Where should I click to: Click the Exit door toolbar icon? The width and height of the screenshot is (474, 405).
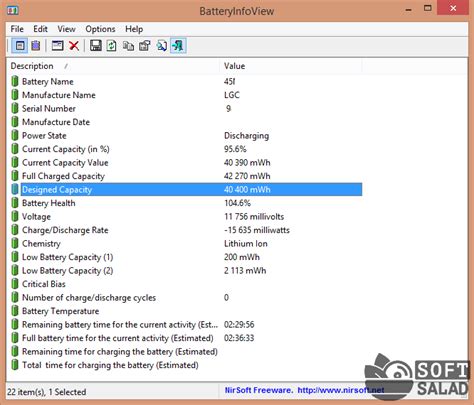click(178, 46)
